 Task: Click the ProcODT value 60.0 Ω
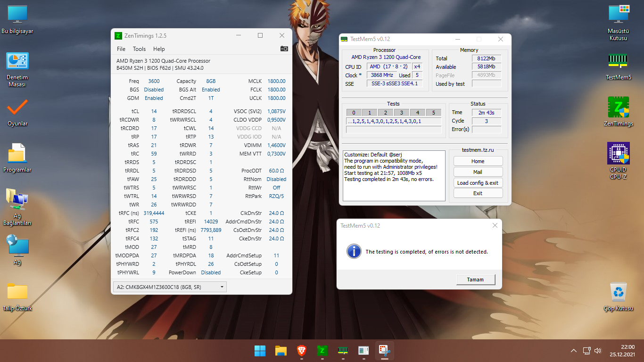click(x=276, y=171)
